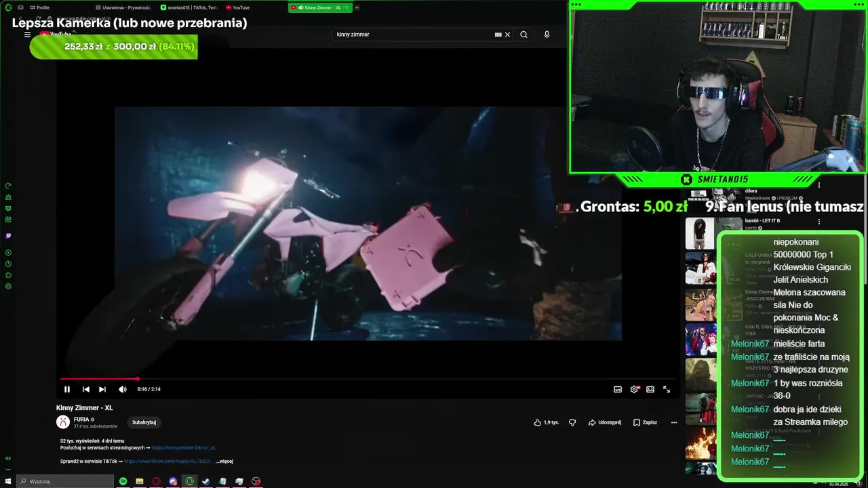Image resolution: width=868 pixels, height=488 pixels.
Task: Skip to previous video in player
Action: tap(85, 389)
